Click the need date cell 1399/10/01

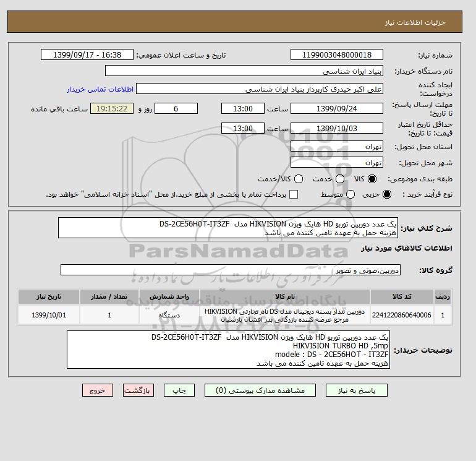click(49, 315)
